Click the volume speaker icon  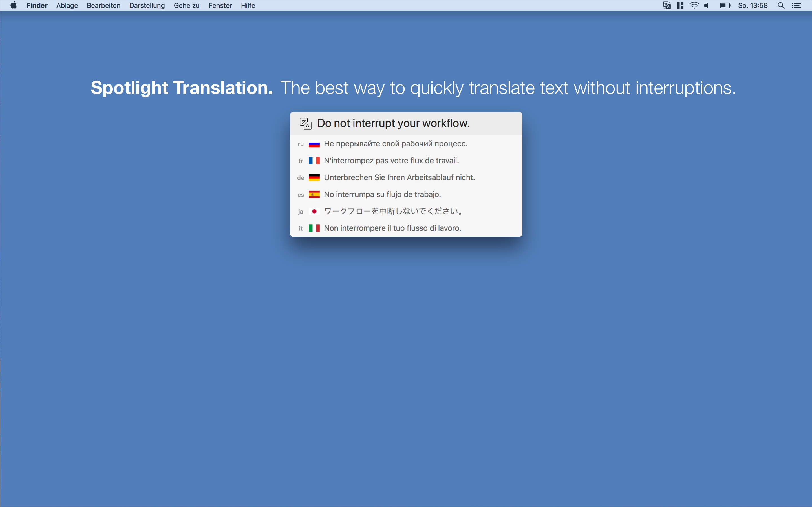pos(707,5)
